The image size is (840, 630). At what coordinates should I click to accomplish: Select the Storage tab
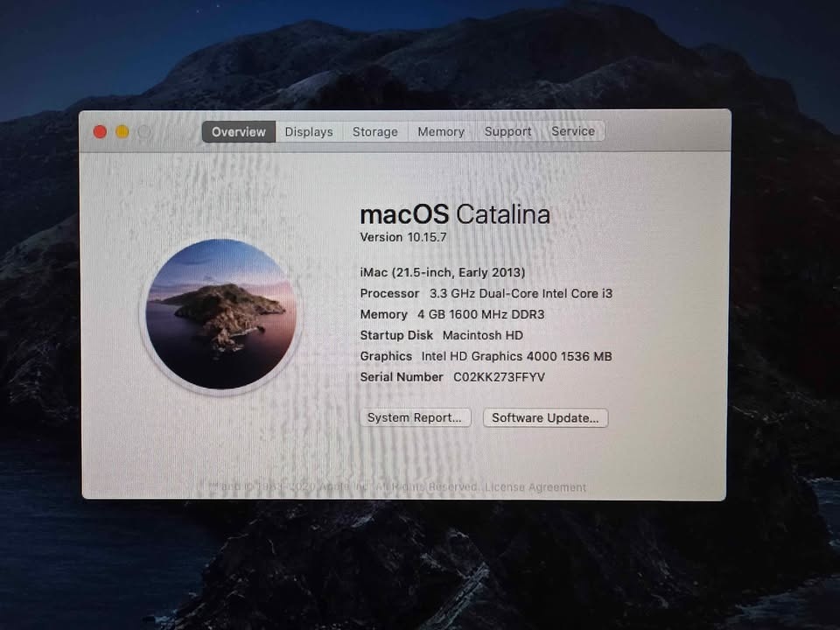pyautogui.click(x=374, y=132)
